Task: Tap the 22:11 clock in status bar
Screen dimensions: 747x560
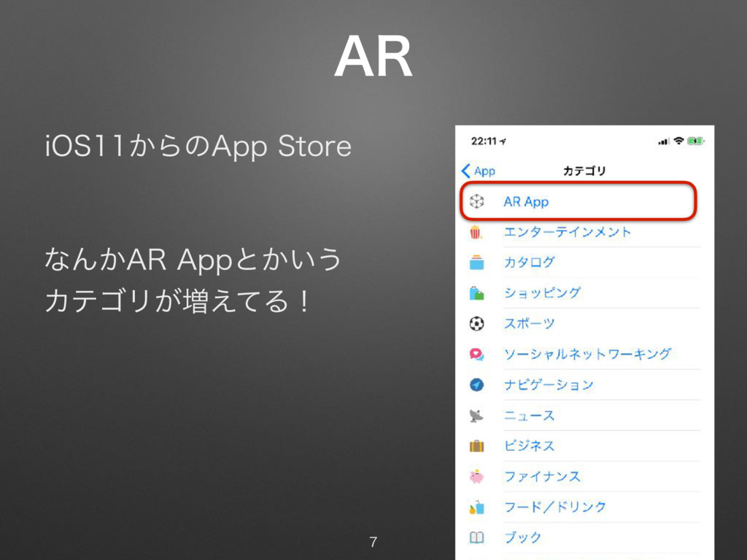Action: [484, 141]
